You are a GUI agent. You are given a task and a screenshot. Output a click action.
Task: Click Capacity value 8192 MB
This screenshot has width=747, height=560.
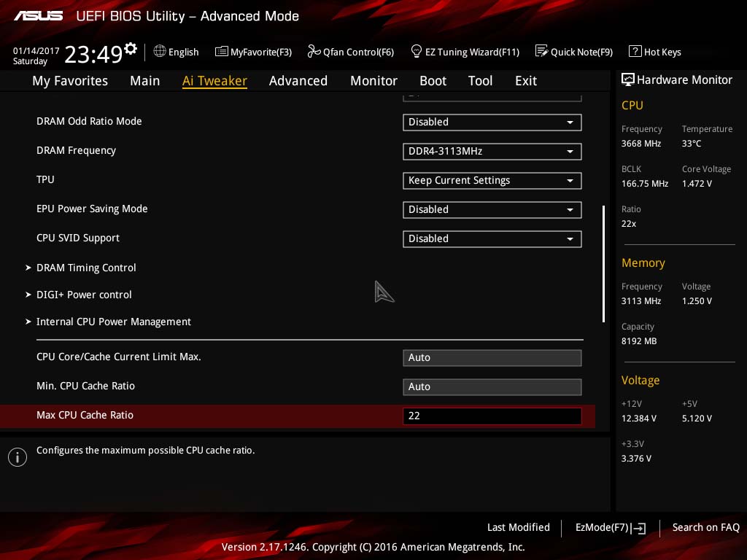coord(639,341)
